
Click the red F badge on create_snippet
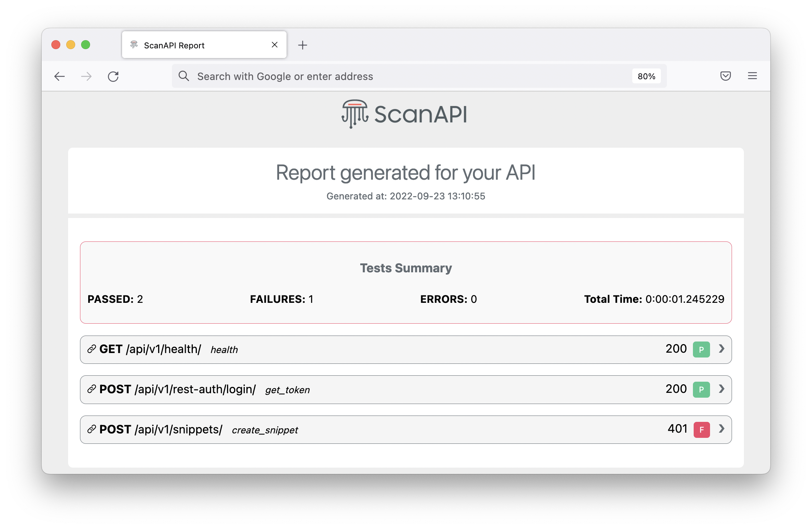[701, 430]
